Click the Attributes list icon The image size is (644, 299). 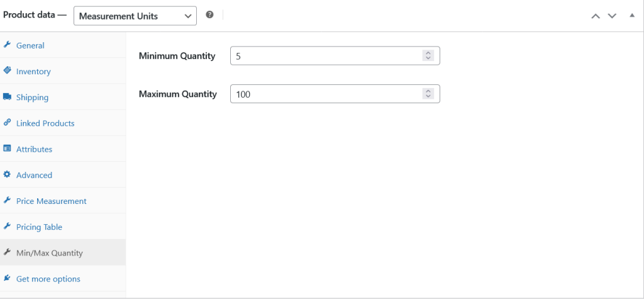[x=7, y=149]
